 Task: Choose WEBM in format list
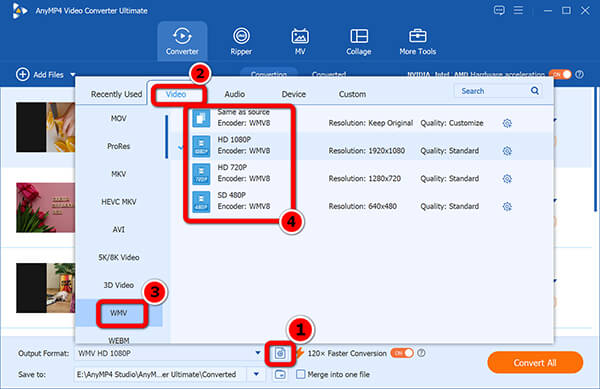tap(119, 340)
